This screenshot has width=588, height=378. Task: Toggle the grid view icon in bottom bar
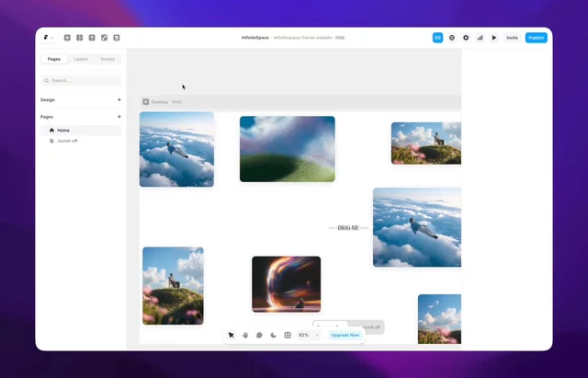(288, 335)
